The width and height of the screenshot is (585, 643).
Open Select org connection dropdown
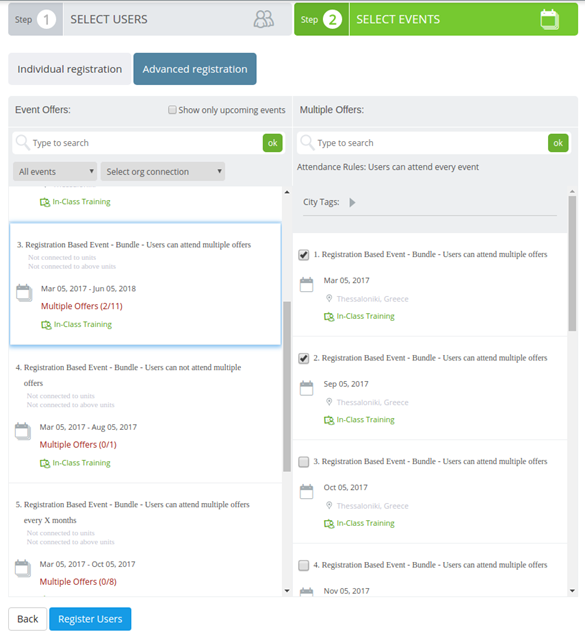[163, 171]
